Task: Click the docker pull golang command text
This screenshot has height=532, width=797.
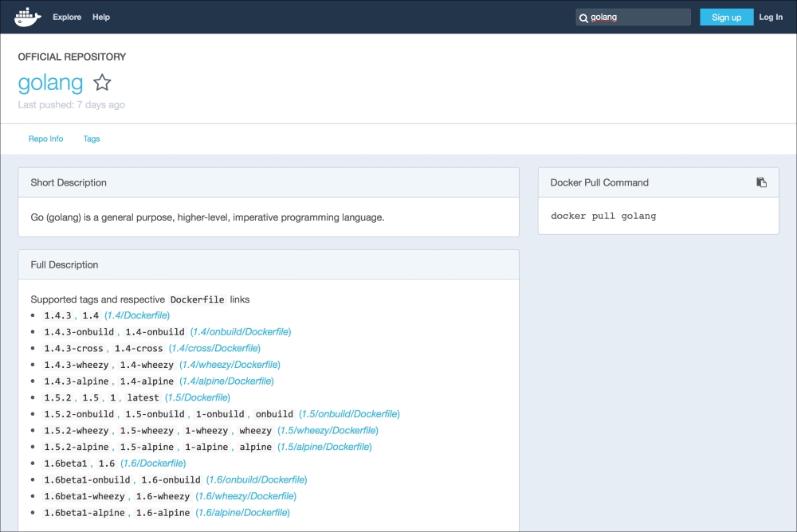Action: tap(603, 216)
